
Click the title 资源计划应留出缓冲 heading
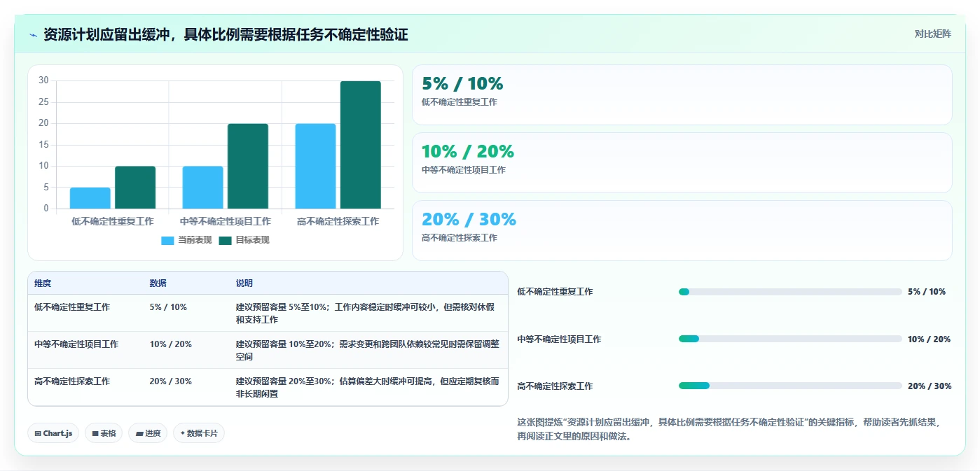[x=226, y=34]
